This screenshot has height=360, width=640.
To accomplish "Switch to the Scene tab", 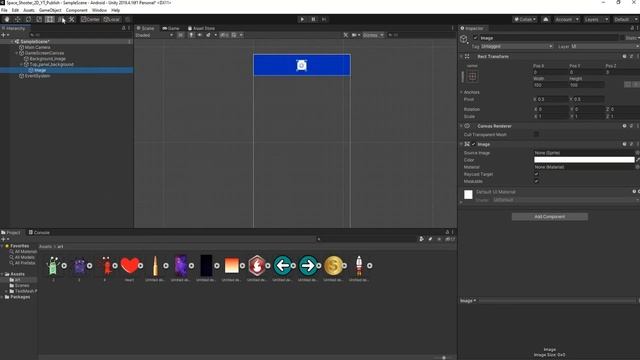I will pos(146,28).
